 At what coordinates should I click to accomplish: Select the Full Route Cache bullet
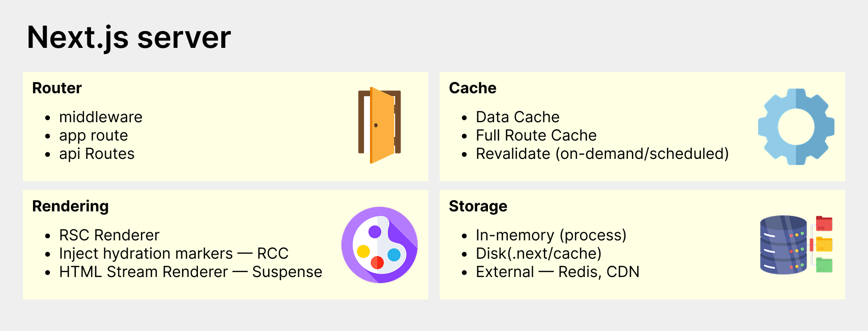(536, 135)
